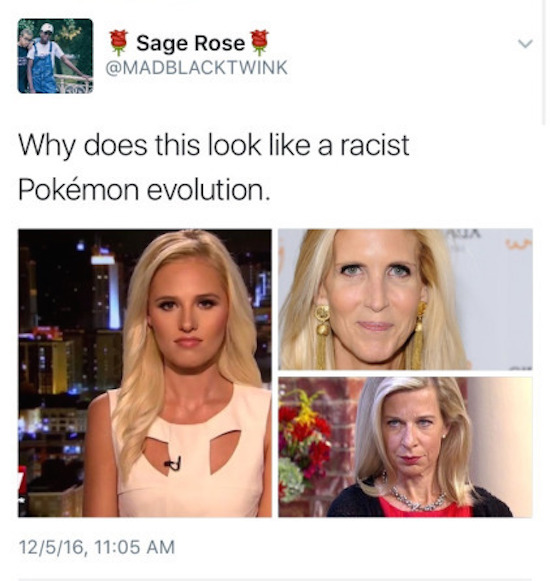Click the rose emoji before Sage Rose
The height and width of the screenshot is (581, 550).
[119, 43]
